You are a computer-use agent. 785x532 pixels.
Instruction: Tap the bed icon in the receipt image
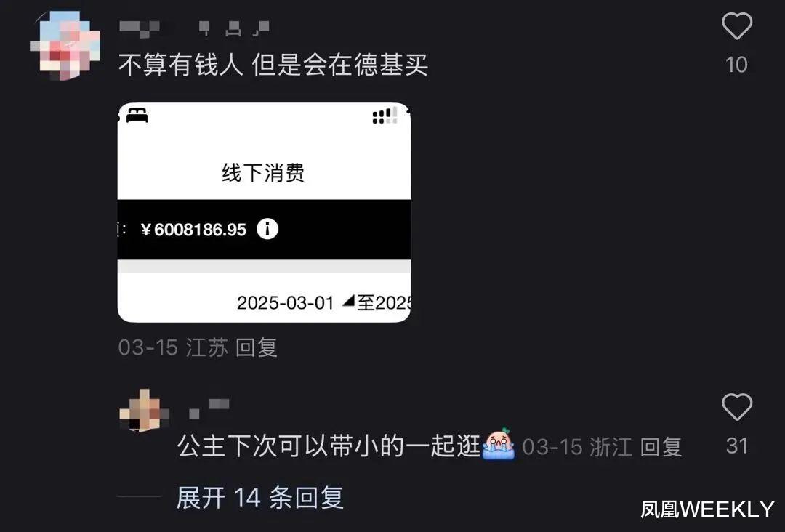(x=137, y=116)
